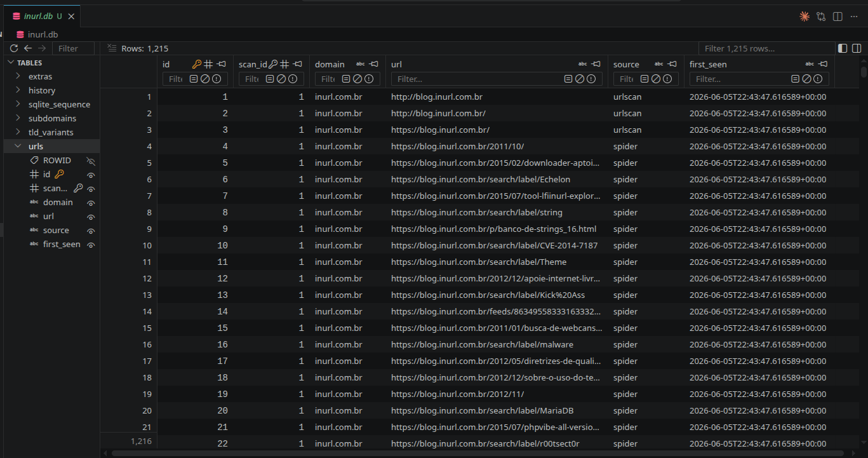Toggle right side panel visibility

pyautogui.click(x=857, y=48)
